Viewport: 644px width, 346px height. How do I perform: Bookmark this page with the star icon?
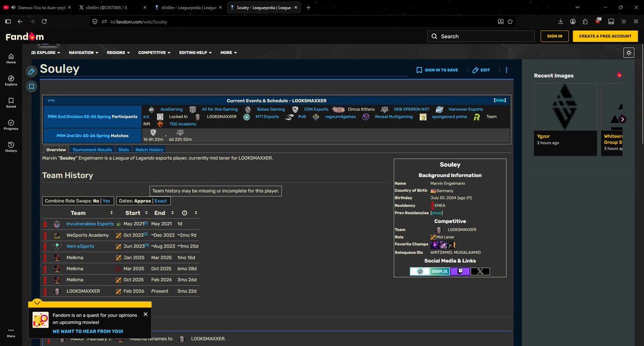(x=510, y=21)
